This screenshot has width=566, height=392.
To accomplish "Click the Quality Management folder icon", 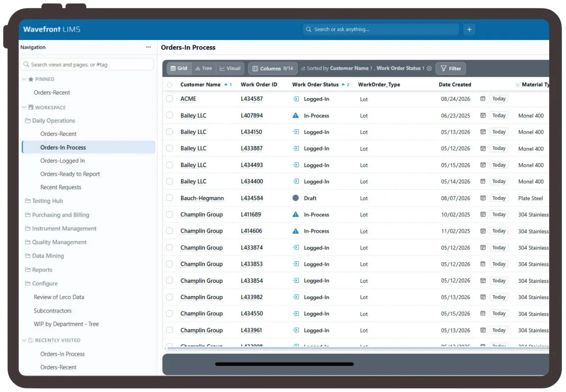I will (x=28, y=242).
